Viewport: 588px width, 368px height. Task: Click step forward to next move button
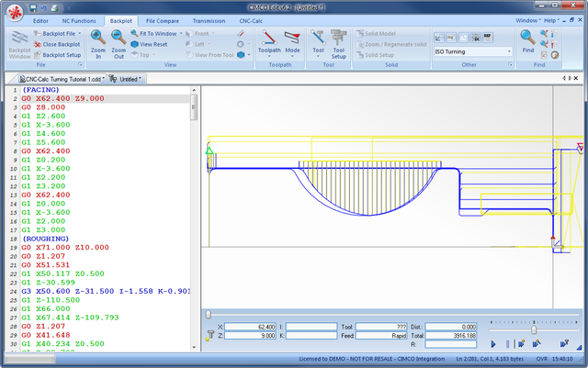tap(521, 343)
